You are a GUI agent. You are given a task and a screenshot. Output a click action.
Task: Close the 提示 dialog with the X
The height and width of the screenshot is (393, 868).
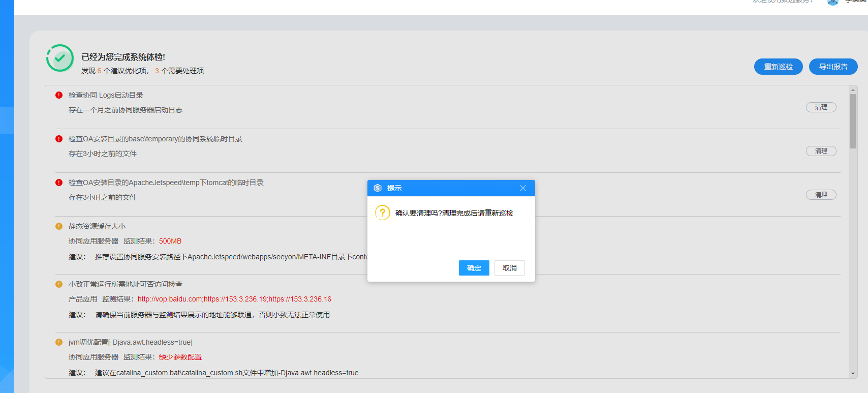523,188
